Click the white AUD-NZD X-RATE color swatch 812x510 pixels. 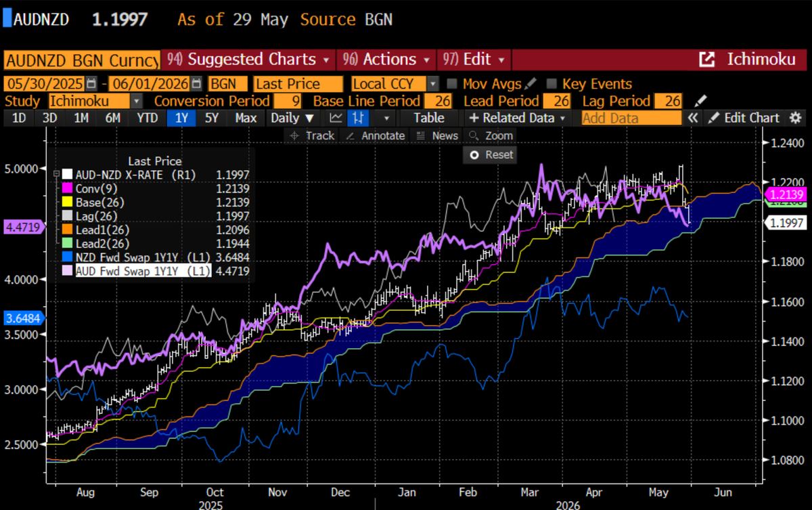(68, 175)
